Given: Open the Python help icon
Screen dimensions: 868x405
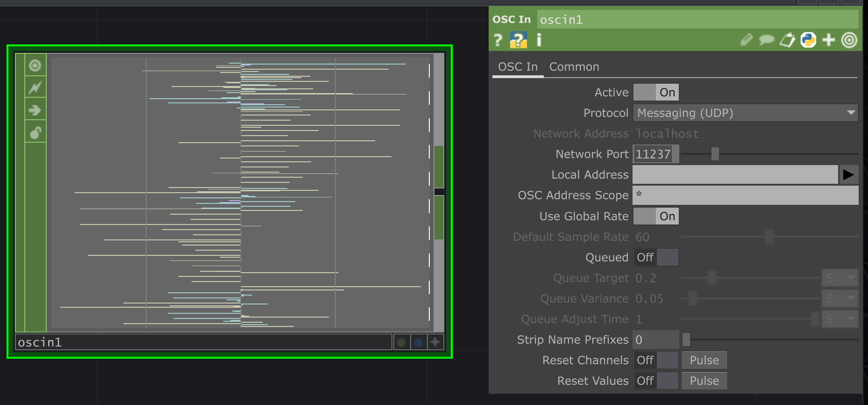Looking at the screenshot, I should [518, 40].
